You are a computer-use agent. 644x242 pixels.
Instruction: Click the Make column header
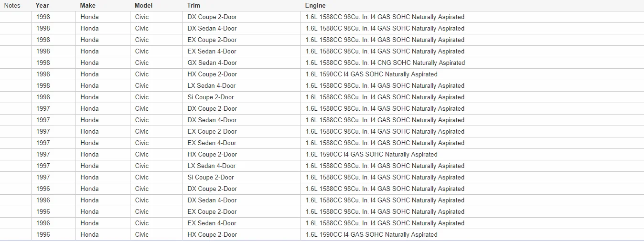(x=87, y=6)
